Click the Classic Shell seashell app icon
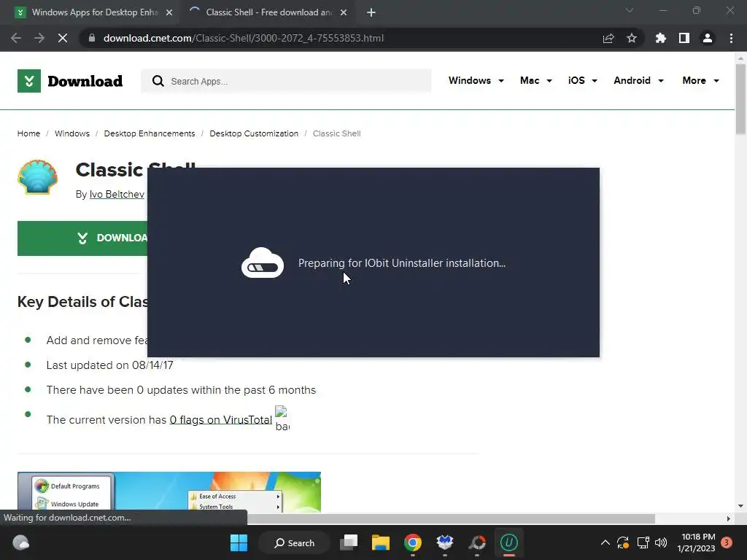 (x=38, y=177)
